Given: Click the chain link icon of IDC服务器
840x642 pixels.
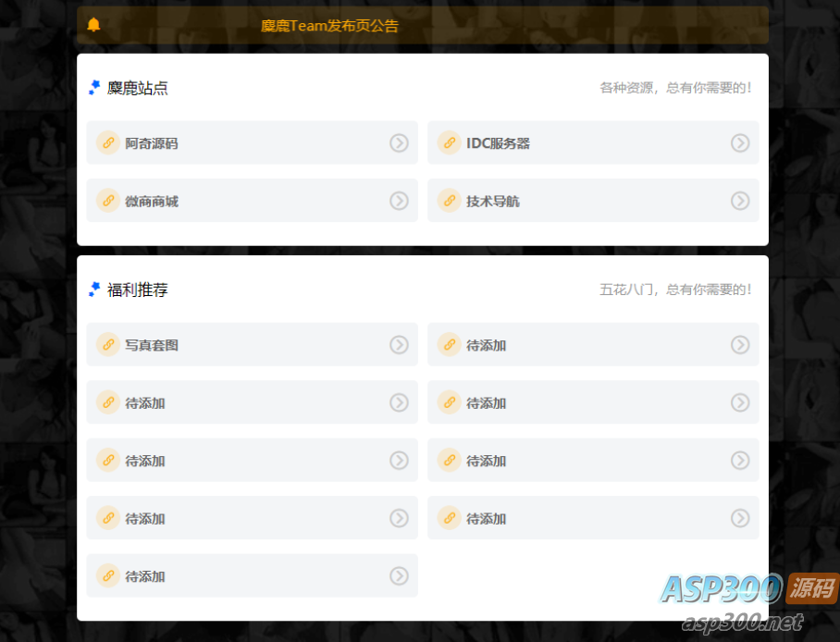Looking at the screenshot, I should (450, 143).
